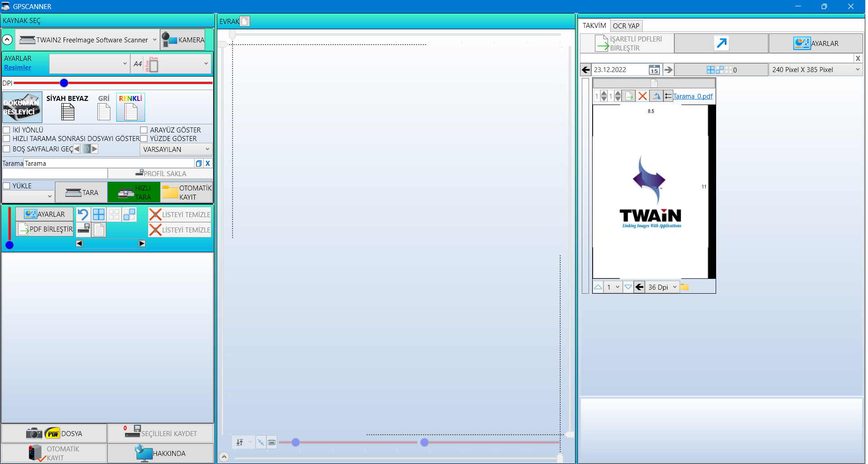The height and width of the screenshot is (464, 868).
Task: Open the Resimler link
Action: point(18,68)
